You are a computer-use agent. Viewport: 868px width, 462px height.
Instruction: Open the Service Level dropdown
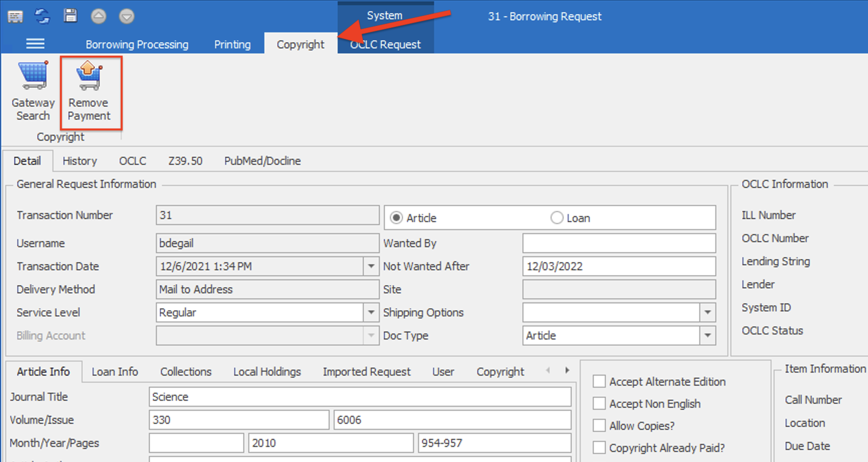[x=371, y=312]
